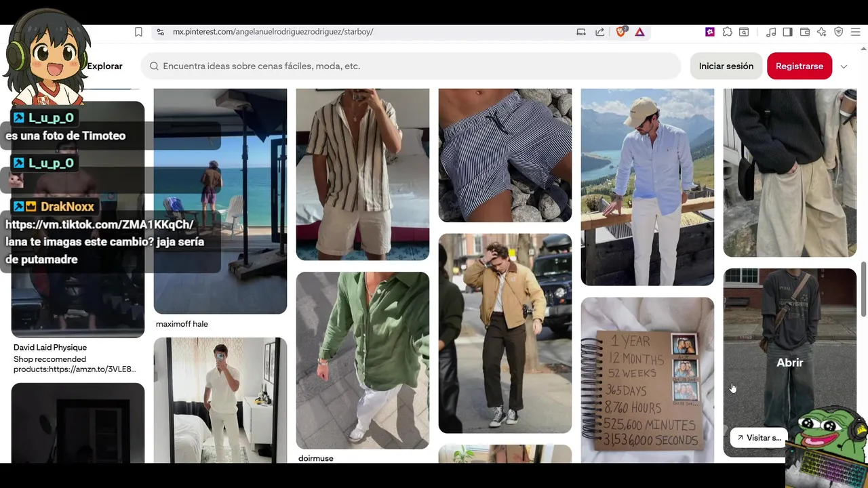The width and height of the screenshot is (868, 488).
Task: Share this page via the share icon
Action: coord(600,32)
